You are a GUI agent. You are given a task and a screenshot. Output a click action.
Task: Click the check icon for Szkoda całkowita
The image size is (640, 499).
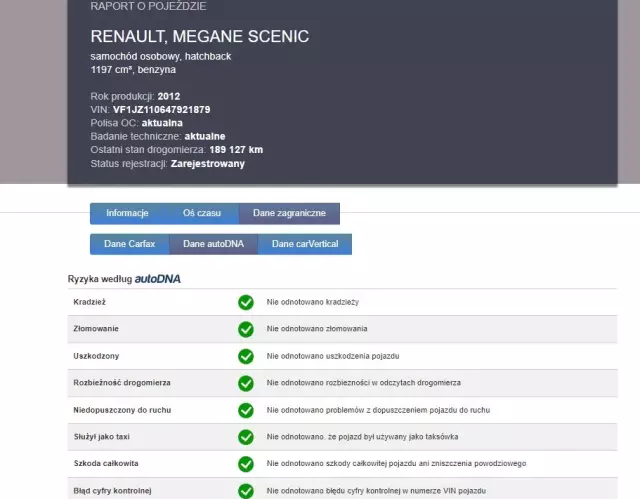coord(246,464)
